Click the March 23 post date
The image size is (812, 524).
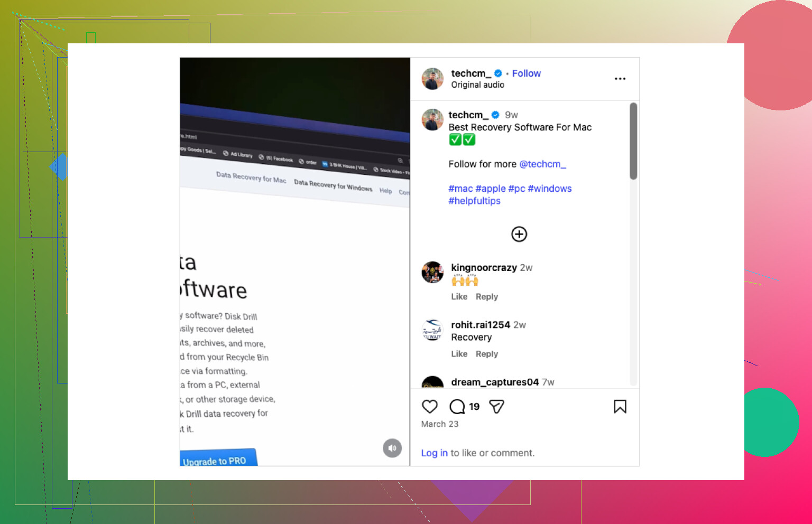point(440,424)
